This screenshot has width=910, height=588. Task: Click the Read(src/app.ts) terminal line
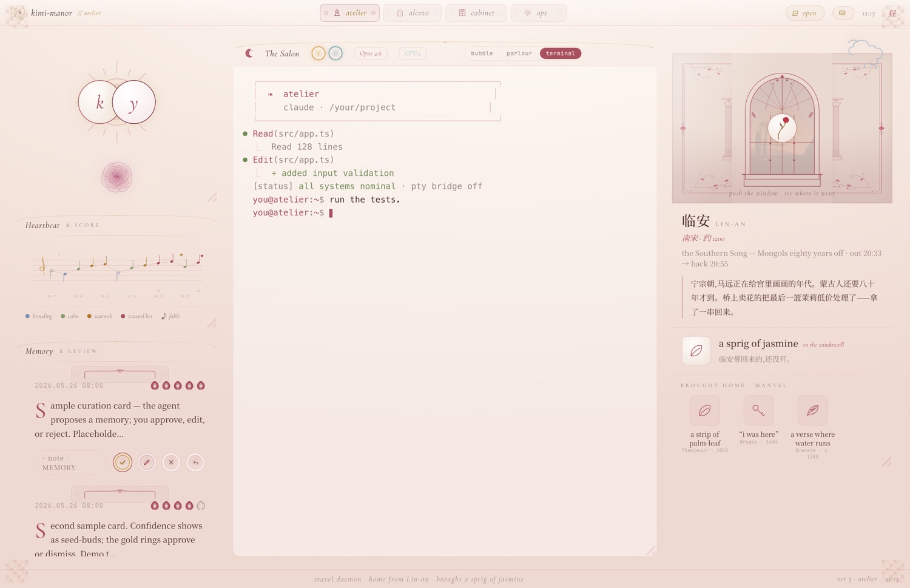click(293, 133)
